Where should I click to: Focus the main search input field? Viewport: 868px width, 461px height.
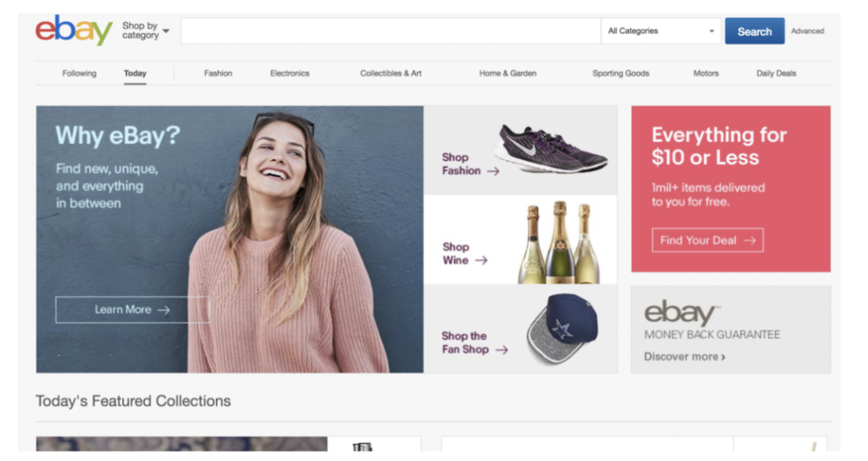(390, 31)
